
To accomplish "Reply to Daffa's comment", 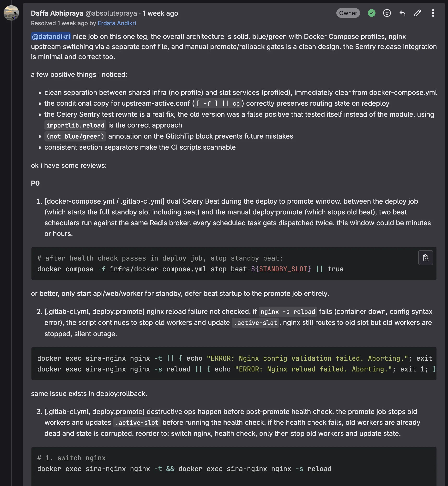I will coord(402,13).
